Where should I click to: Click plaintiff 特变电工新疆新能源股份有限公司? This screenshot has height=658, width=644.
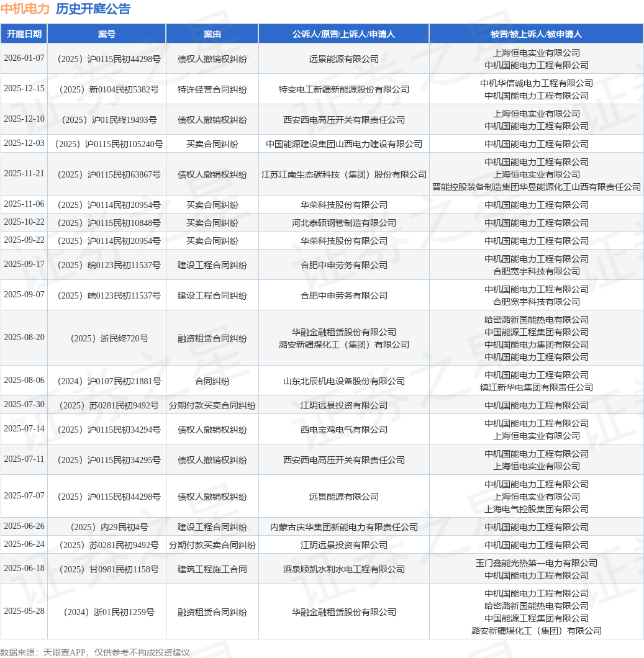(344, 90)
